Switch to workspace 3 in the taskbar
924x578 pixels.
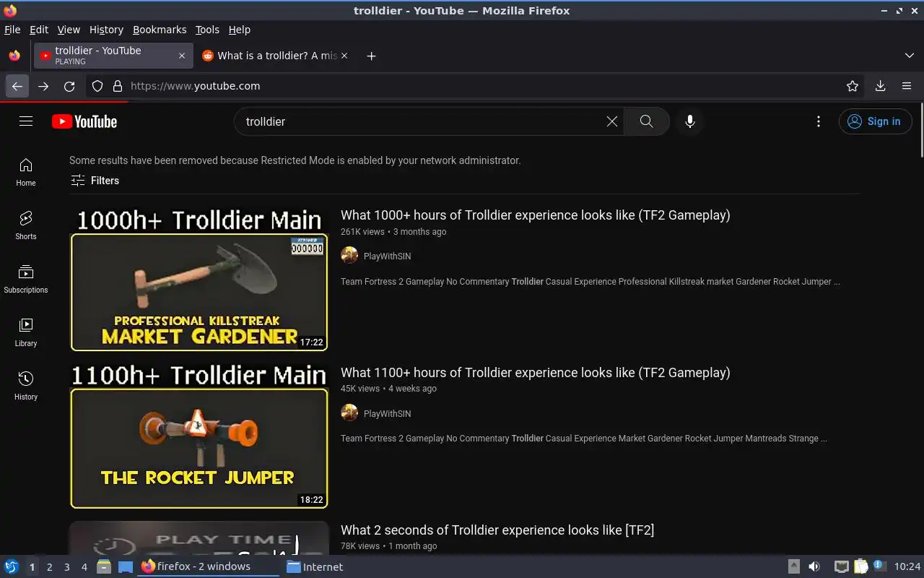point(66,567)
